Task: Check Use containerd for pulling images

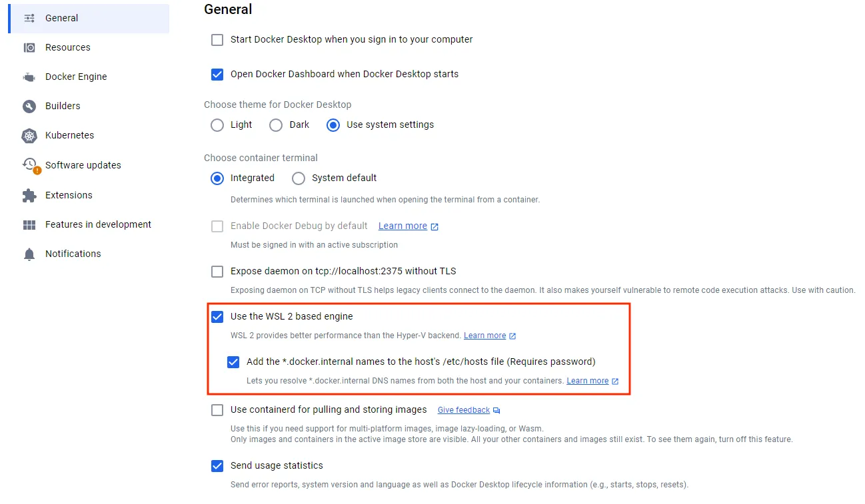Action: click(217, 410)
